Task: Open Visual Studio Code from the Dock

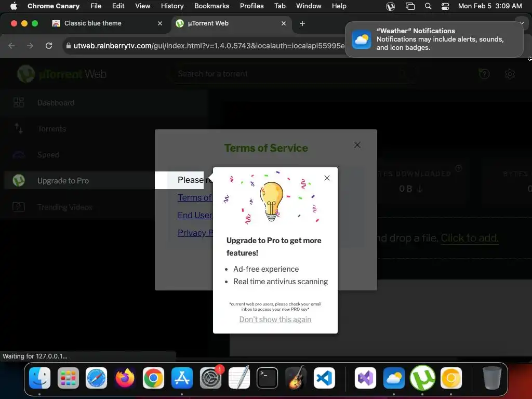Action: click(x=324, y=378)
